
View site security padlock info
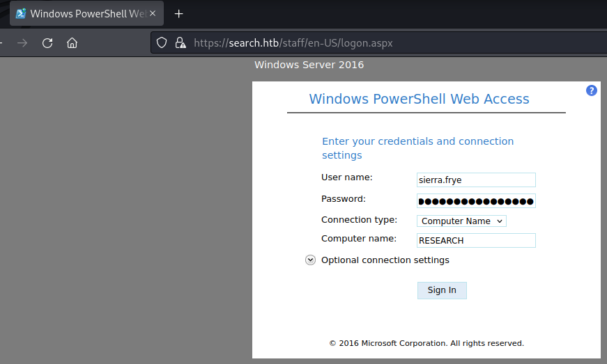(180, 42)
